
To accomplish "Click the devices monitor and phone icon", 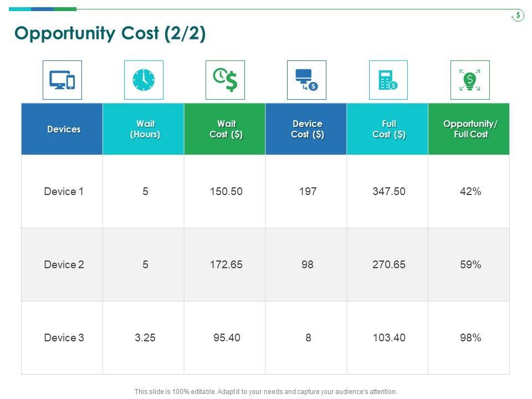I will tap(62, 80).
